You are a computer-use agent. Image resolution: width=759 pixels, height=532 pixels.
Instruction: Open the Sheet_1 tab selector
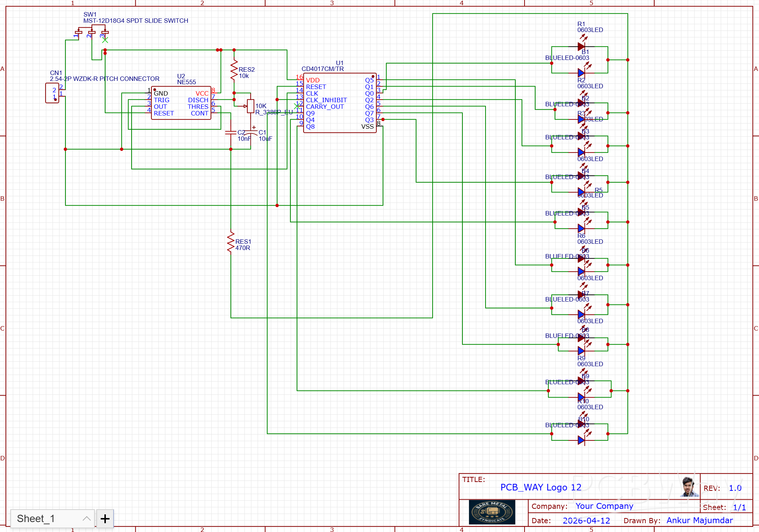pos(52,518)
